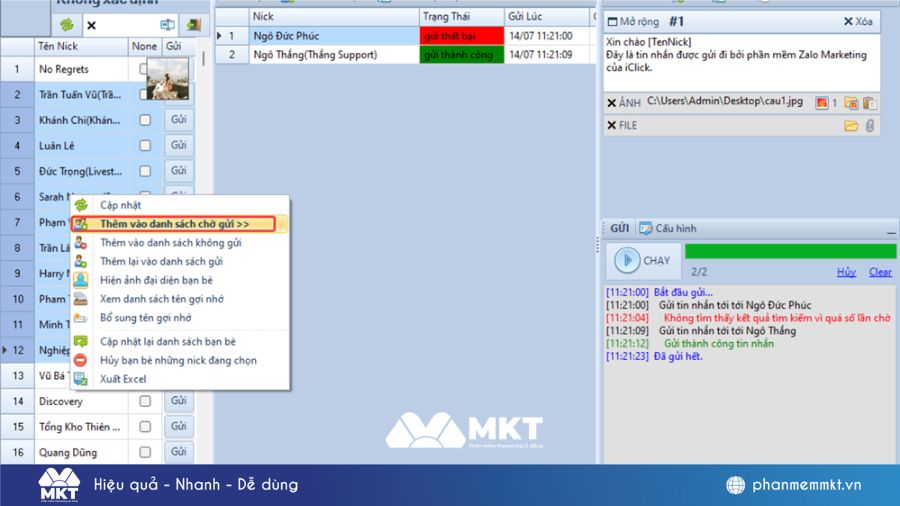Browse image folder icon in ẢNH row
900x506 pixels.
pos(851,103)
